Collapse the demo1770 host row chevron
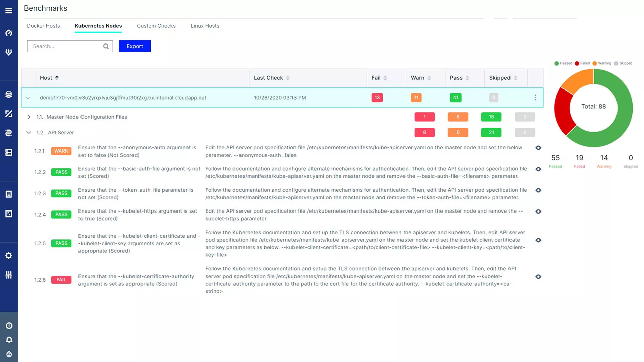Image resolution: width=644 pixels, height=362 pixels. click(28, 98)
